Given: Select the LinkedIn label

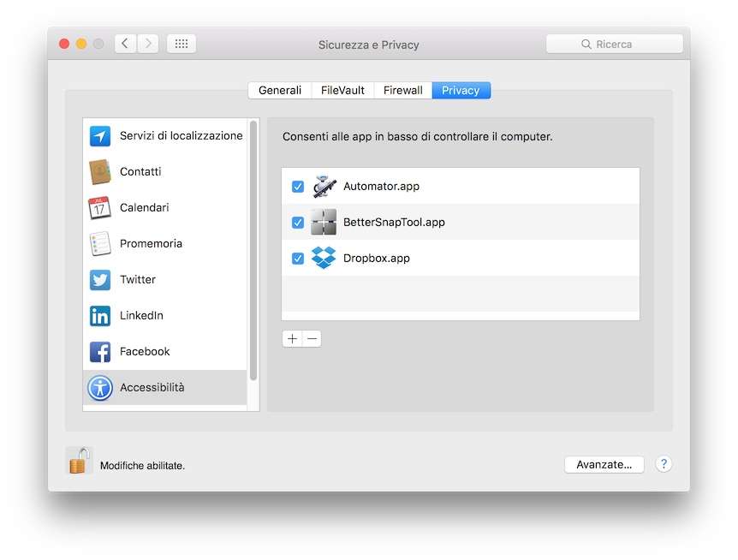Looking at the screenshot, I should 141,315.
